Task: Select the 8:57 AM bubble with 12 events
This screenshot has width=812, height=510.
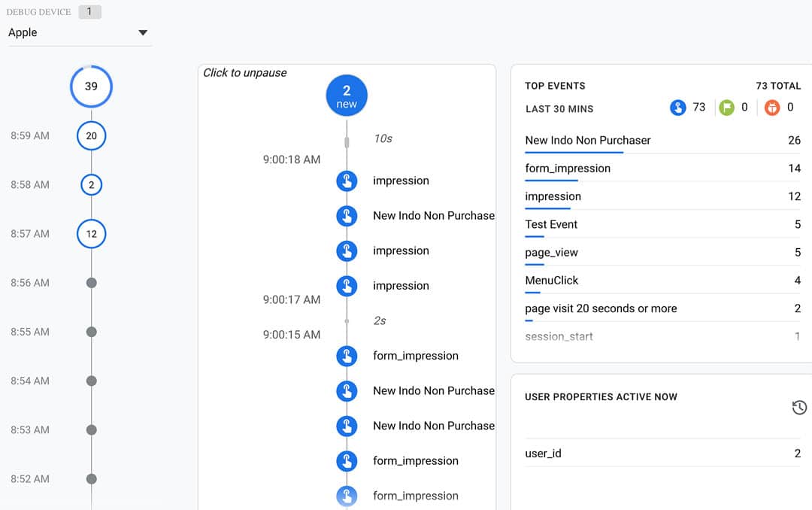Action: pyautogui.click(x=91, y=234)
